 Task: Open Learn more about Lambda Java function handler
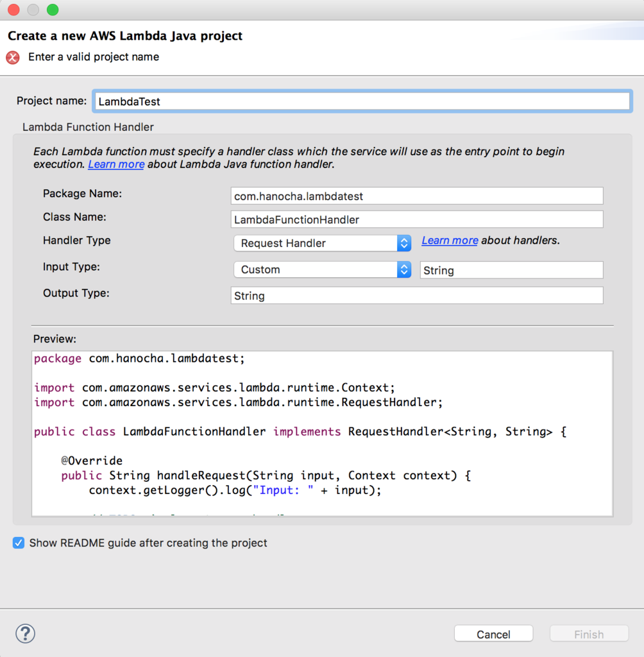coord(116,164)
